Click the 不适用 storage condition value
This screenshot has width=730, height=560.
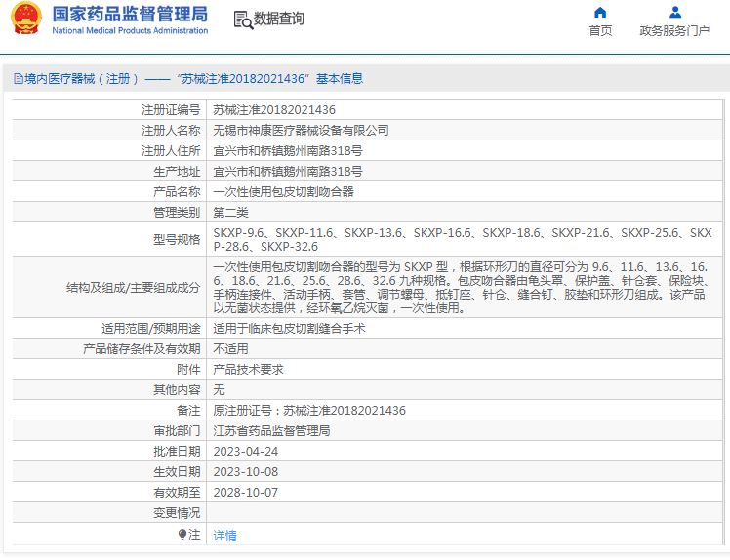(230, 349)
